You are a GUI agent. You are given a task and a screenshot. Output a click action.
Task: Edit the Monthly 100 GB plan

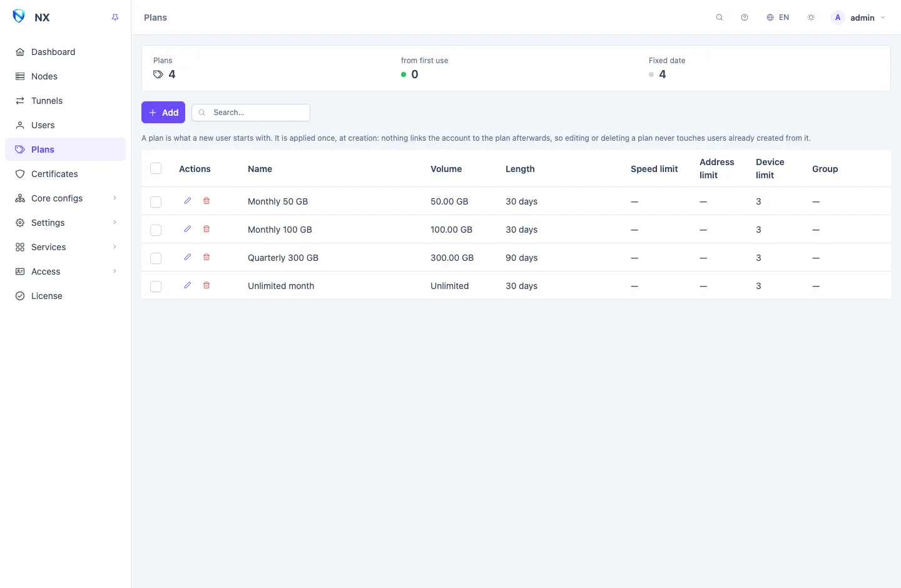click(x=188, y=229)
